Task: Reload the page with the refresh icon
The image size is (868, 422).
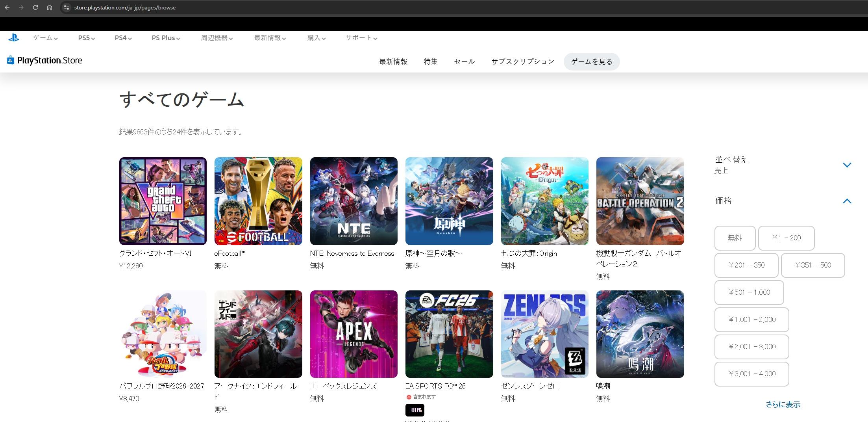Action: tap(35, 7)
